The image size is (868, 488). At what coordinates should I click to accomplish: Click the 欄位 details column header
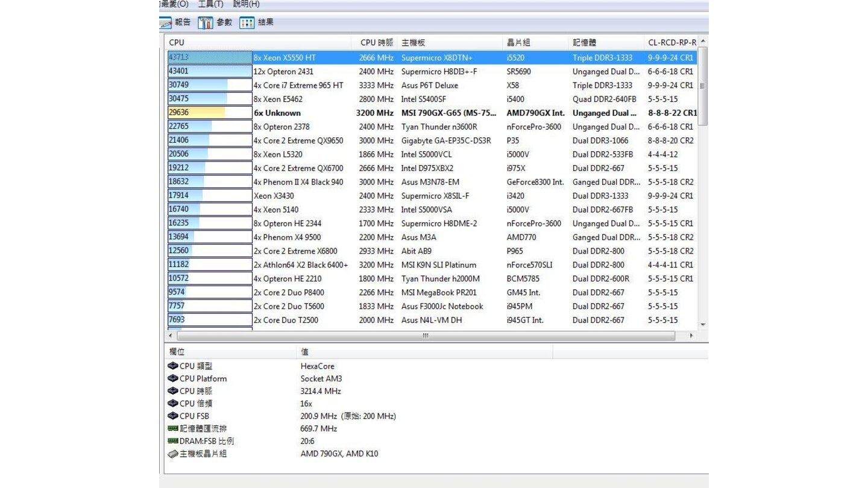click(x=231, y=352)
